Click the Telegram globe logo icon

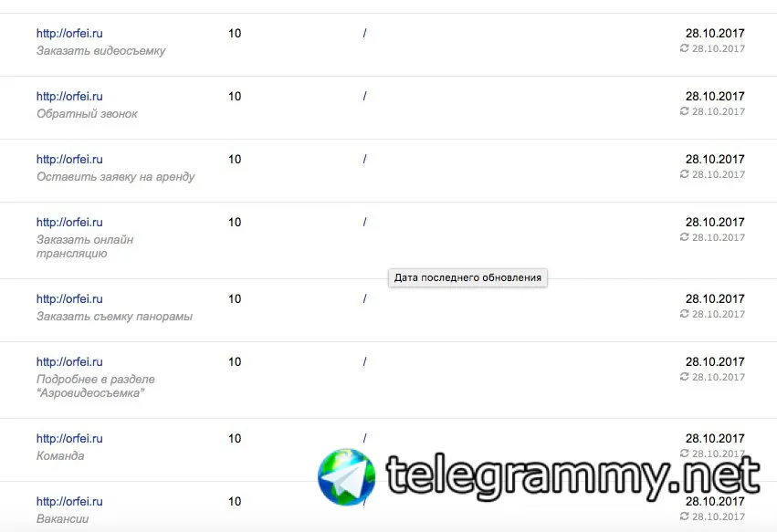pos(347,477)
